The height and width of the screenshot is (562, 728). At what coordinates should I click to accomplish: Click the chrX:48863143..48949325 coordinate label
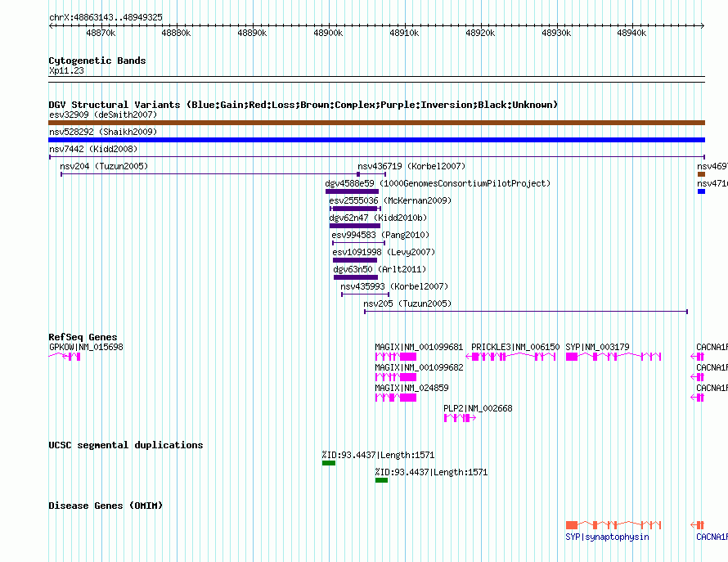coord(106,17)
